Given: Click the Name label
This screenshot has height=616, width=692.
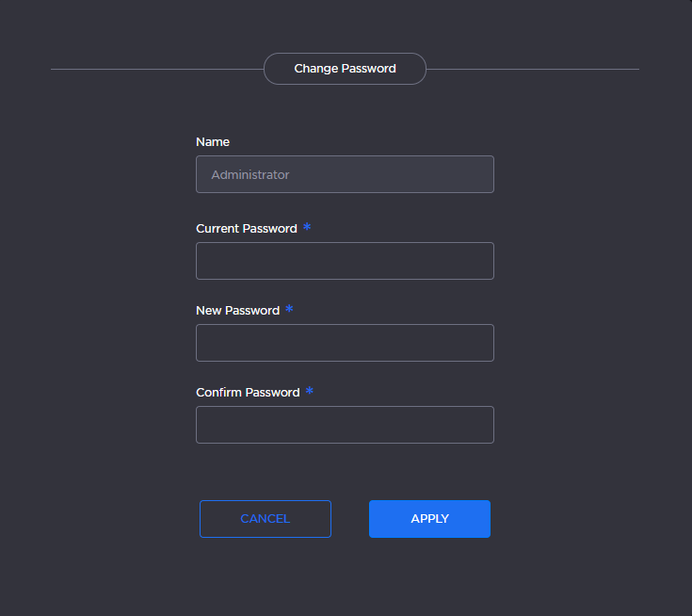Looking at the screenshot, I should [x=213, y=142].
